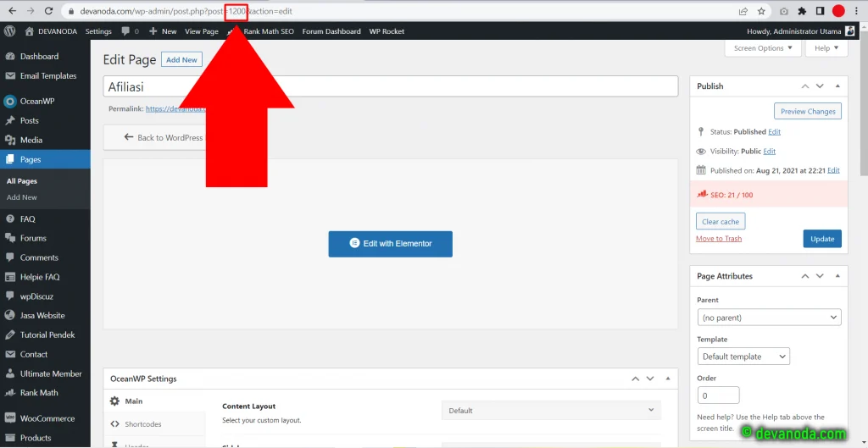Open WP Rocket in admin bar
The image size is (868, 448).
click(x=387, y=31)
